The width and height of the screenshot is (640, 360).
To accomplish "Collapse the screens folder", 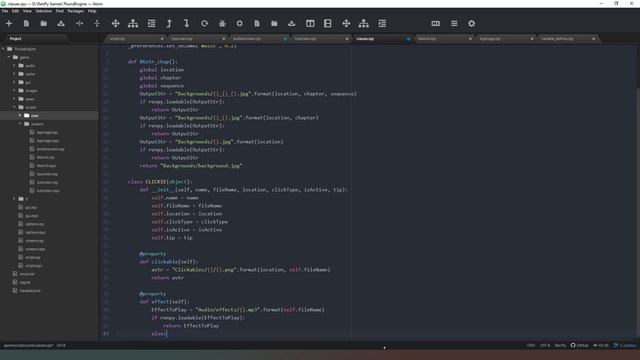I will (20, 124).
